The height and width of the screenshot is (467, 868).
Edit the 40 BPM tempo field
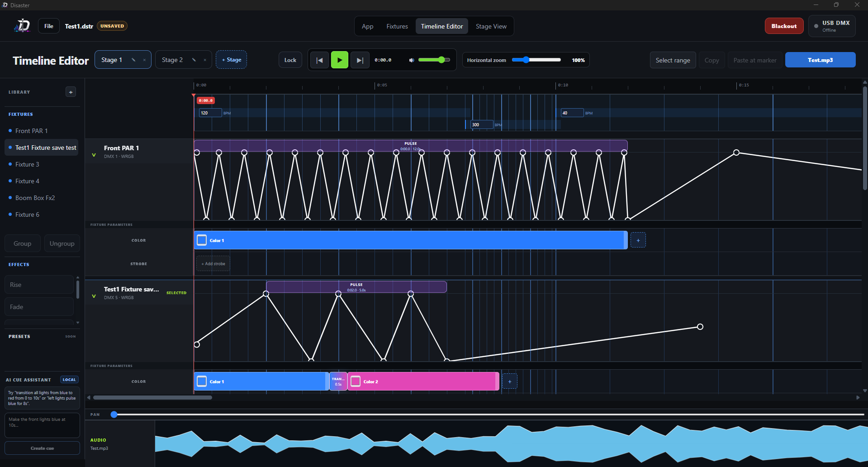pos(572,113)
